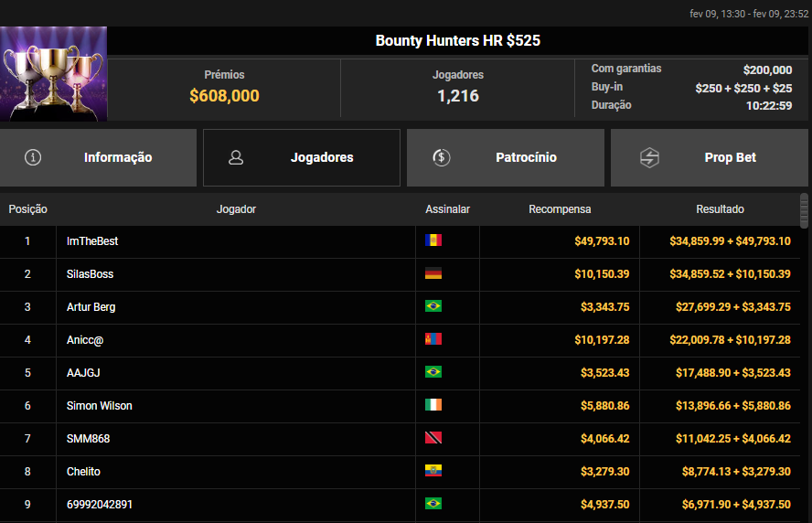The height and width of the screenshot is (523, 812).
Task: Click the Bounty Hunters HR $525 title
Action: click(458, 40)
